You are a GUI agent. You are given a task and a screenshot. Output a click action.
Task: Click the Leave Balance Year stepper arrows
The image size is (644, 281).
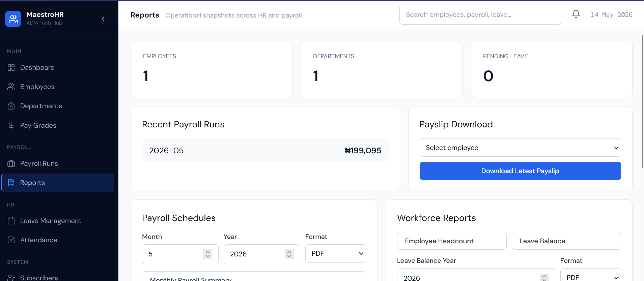click(544, 278)
